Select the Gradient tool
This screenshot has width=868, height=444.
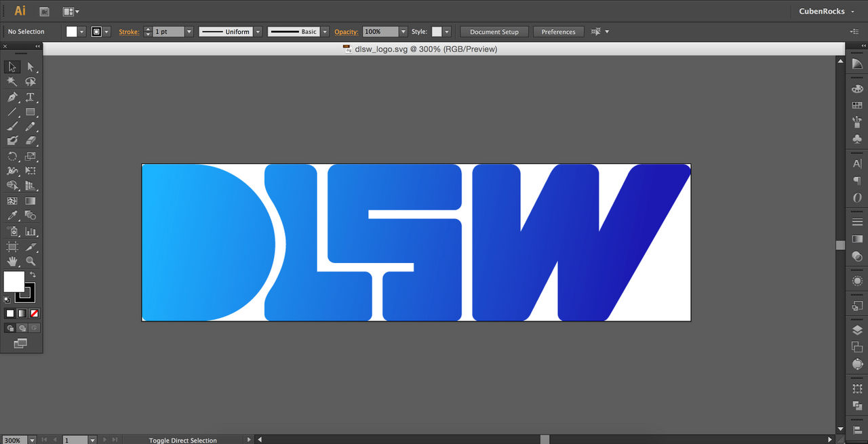click(x=31, y=201)
